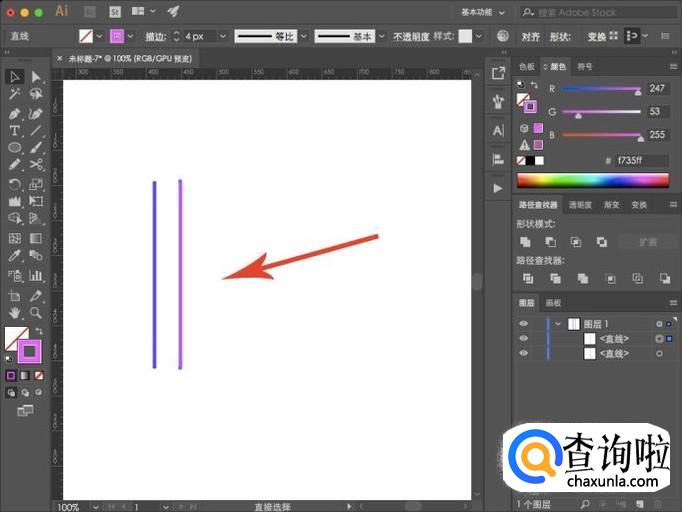Click the 对齐 align button
Screen dimensions: 682x512
[530, 36]
